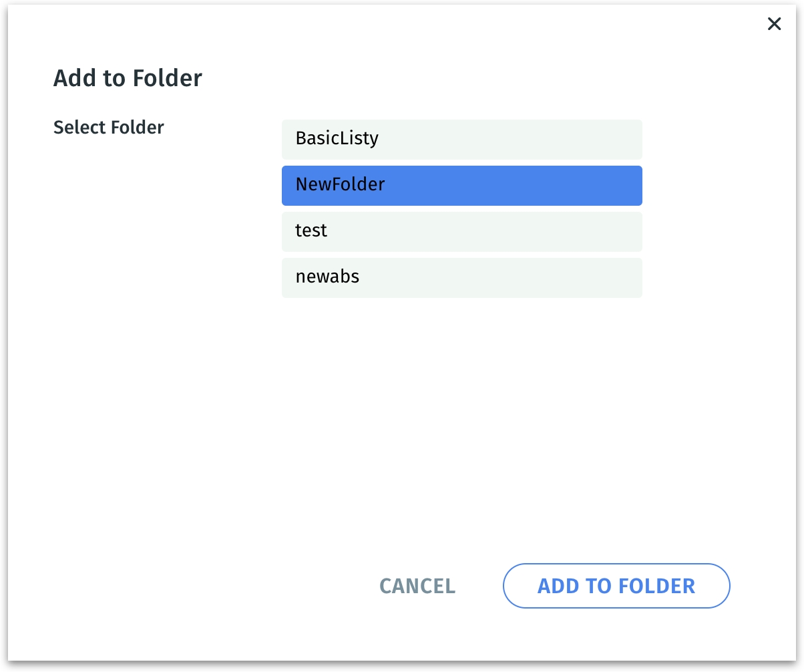Cancel adding to a folder
Image resolution: width=804 pixels, height=672 pixels.
click(x=417, y=586)
